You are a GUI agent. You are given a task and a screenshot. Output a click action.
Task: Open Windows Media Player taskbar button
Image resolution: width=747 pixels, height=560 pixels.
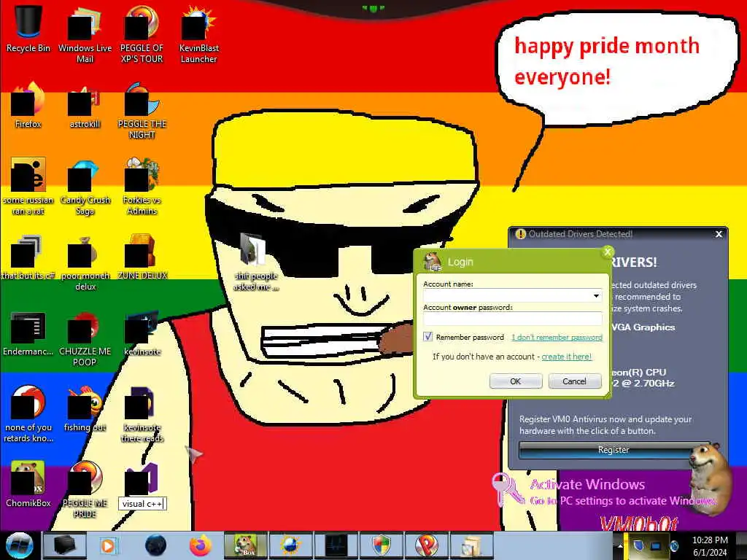[x=109, y=545]
